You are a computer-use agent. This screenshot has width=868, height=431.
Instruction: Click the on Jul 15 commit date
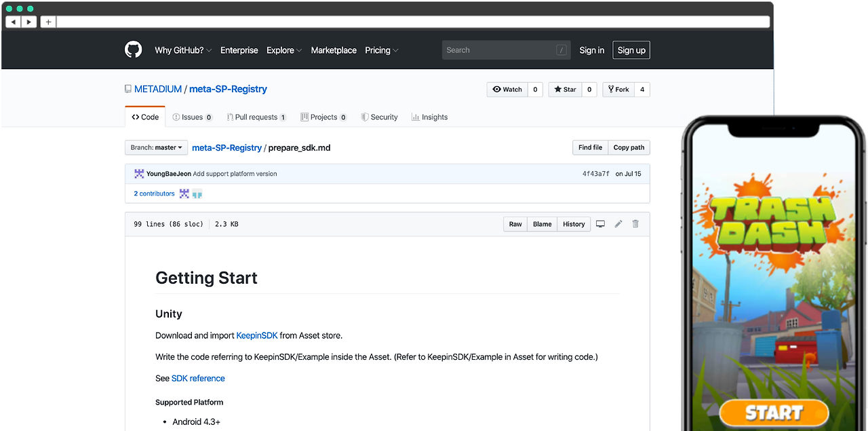[x=629, y=174]
